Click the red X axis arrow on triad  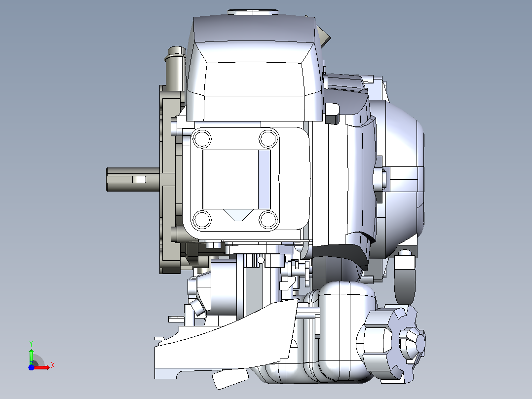click(42, 367)
